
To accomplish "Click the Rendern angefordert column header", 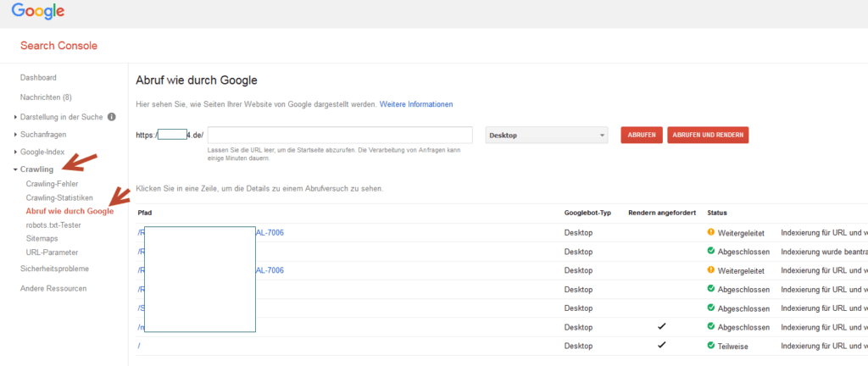I will [662, 213].
